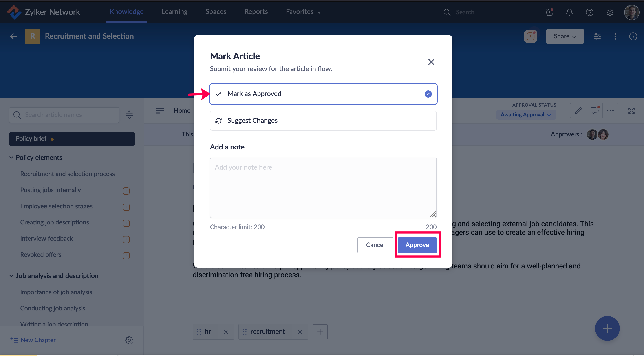Select the Mark as Approved option
The width and height of the screenshot is (644, 356).
pyautogui.click(x=323, y=94)
